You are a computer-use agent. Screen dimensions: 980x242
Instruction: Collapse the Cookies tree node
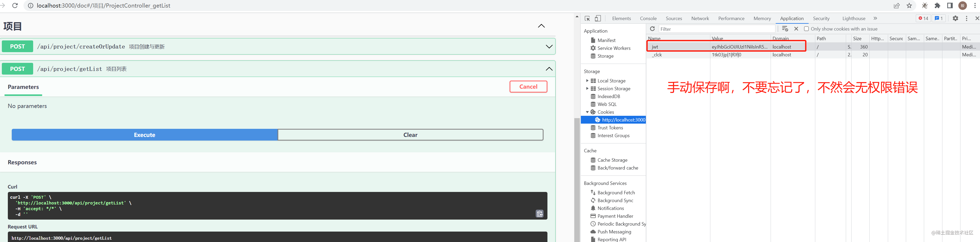tap(587, 112)
